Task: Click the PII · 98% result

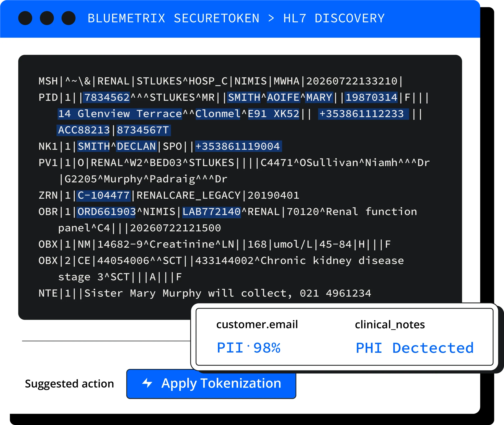Action: 249,348
